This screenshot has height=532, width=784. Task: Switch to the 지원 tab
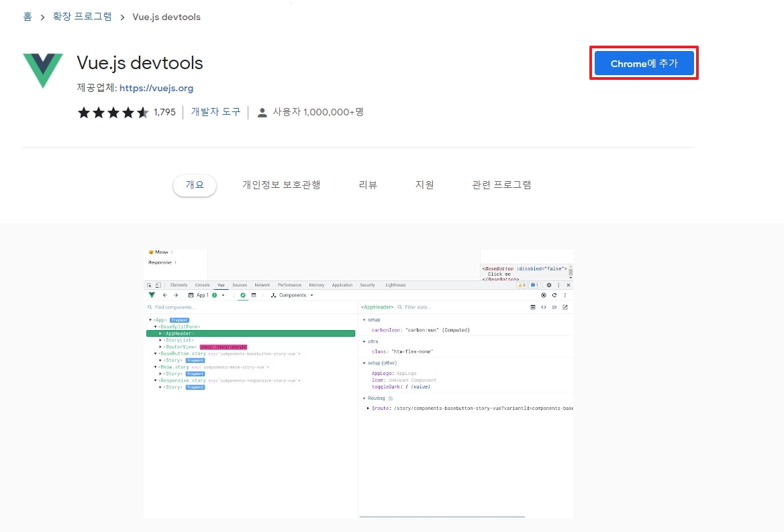[424, 185]
